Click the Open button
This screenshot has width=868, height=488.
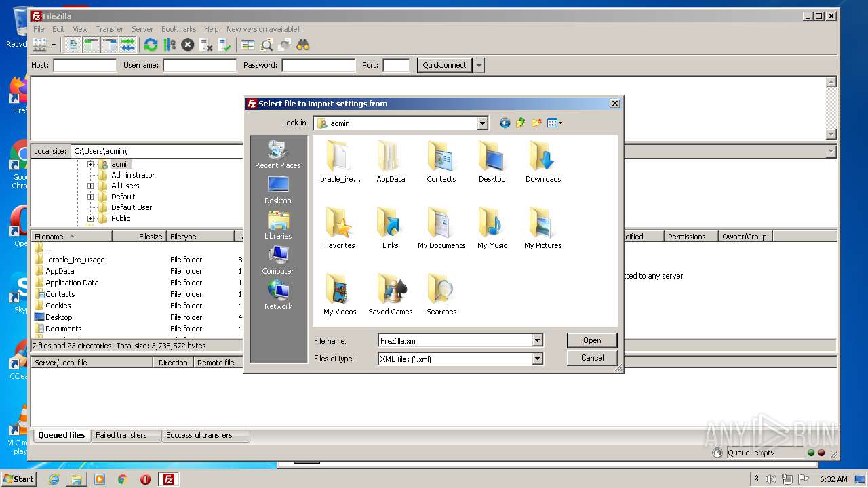(x=592, y=340)
